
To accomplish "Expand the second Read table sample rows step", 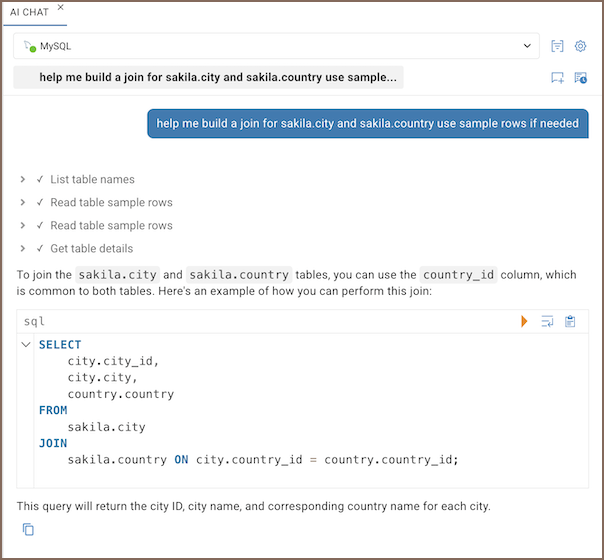I will pos(23,226).
